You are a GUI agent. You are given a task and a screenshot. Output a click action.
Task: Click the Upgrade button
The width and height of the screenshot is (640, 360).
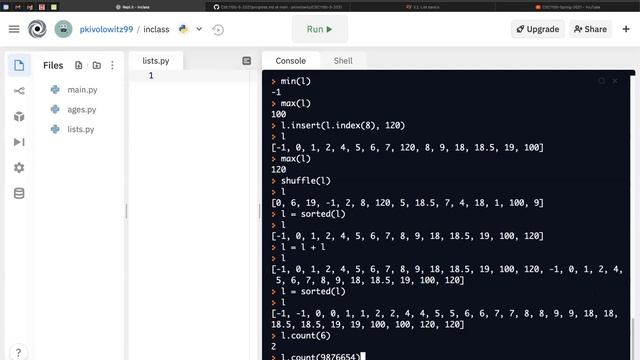pos(538,29)
